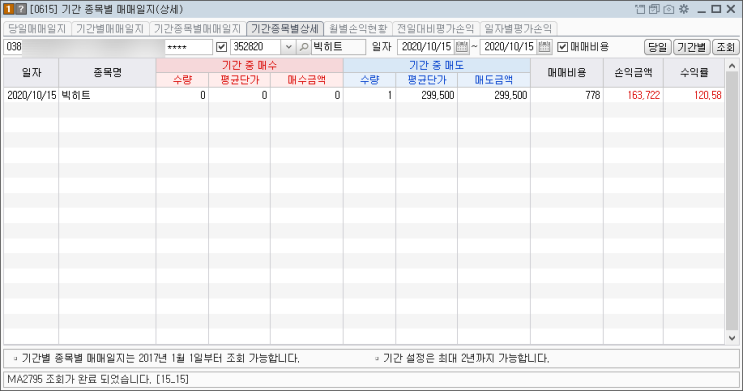Click the scrollbar up arrow
This screenshot has height=391, width=743.
(x=732, y=66)
